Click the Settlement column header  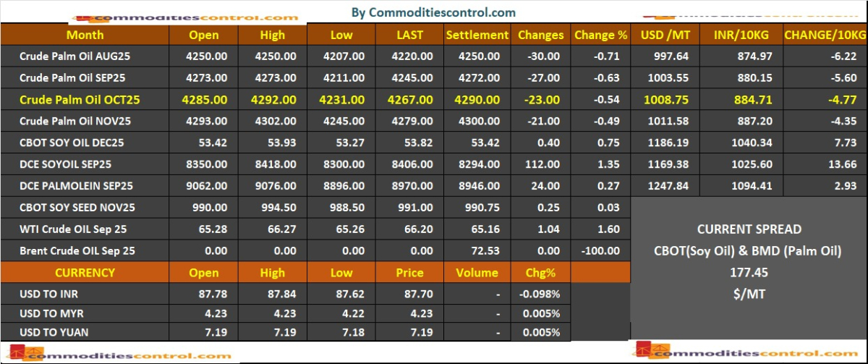477,35
